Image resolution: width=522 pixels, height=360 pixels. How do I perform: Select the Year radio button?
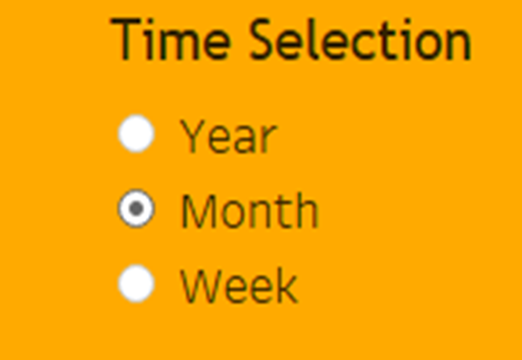click(136, 134)
